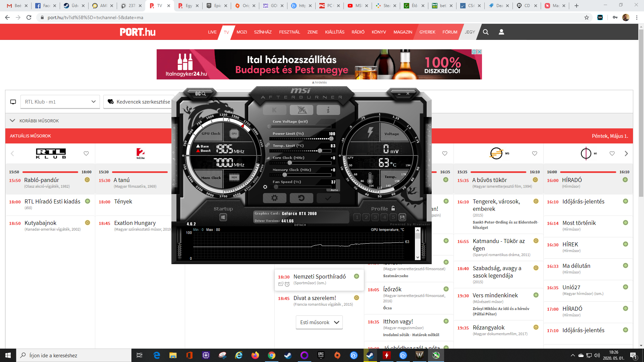
Task: Click the Task View taskbar icon
Action: (140, 355)
